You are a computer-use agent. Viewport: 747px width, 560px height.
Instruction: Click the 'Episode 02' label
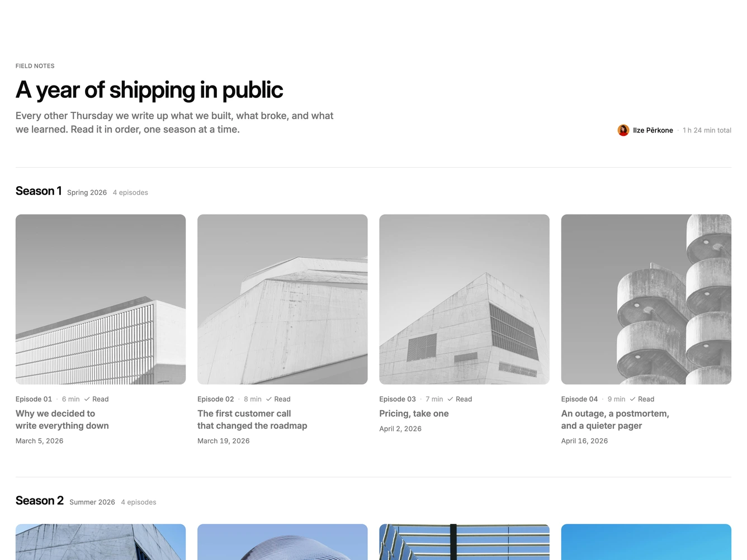(x=216, y=399)
